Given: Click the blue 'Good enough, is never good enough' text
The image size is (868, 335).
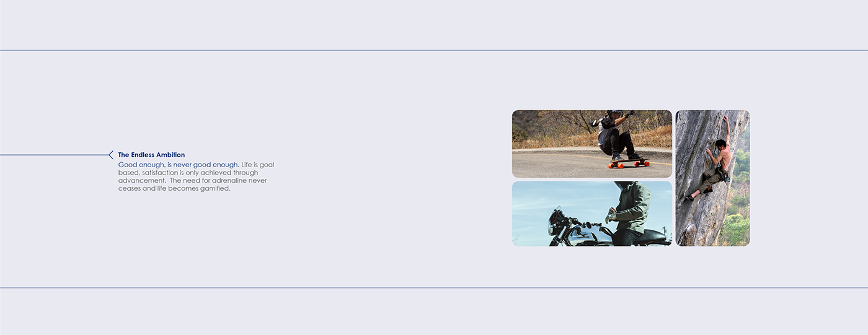Looking at the screenshot, I should tap(179, 165).
